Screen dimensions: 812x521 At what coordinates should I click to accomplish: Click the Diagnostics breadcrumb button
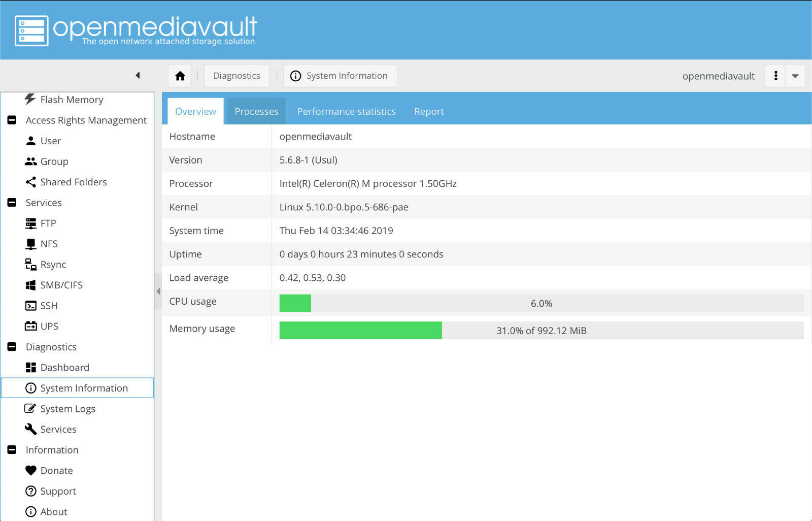point(236,76)
